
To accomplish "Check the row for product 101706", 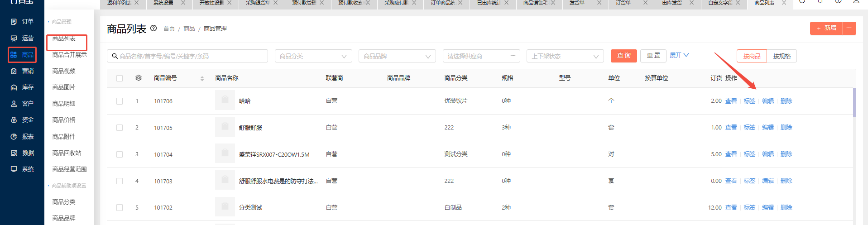I will 120,101.
